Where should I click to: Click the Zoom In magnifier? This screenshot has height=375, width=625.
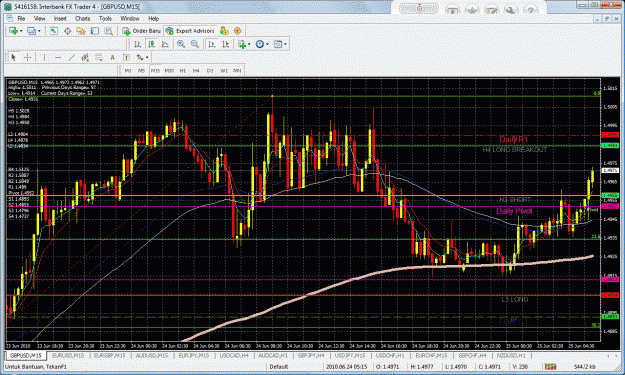click(181, 44)
